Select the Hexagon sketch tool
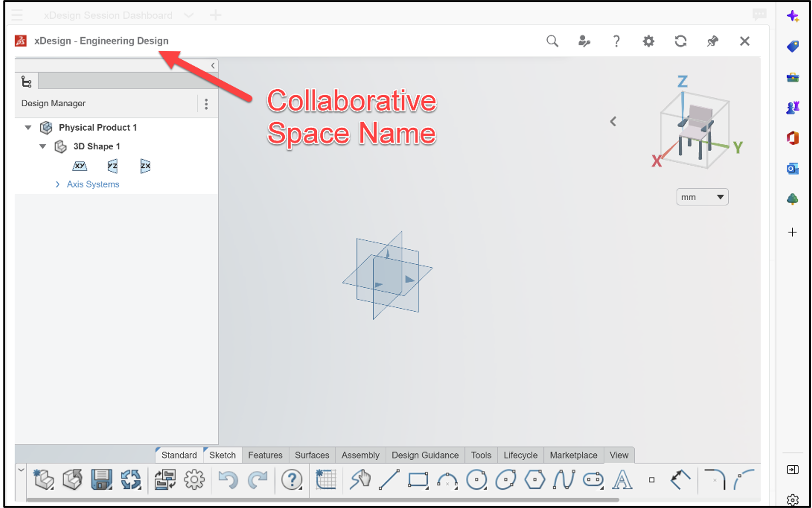This screenshot has width=812, height=508. pyautogui.click(x=536, y=479)
